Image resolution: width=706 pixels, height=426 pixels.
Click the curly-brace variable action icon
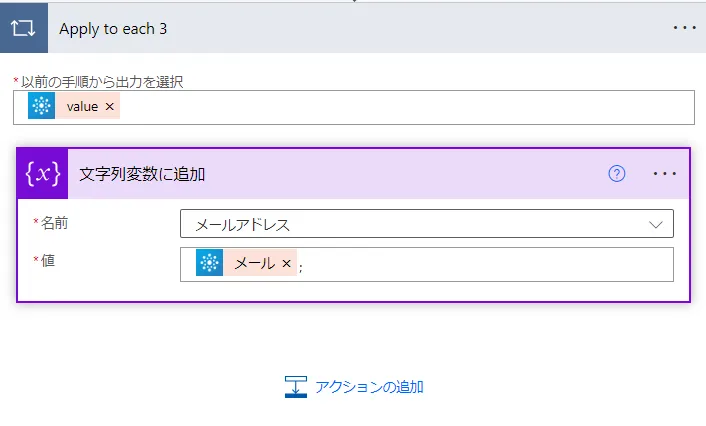pos(43,174)
